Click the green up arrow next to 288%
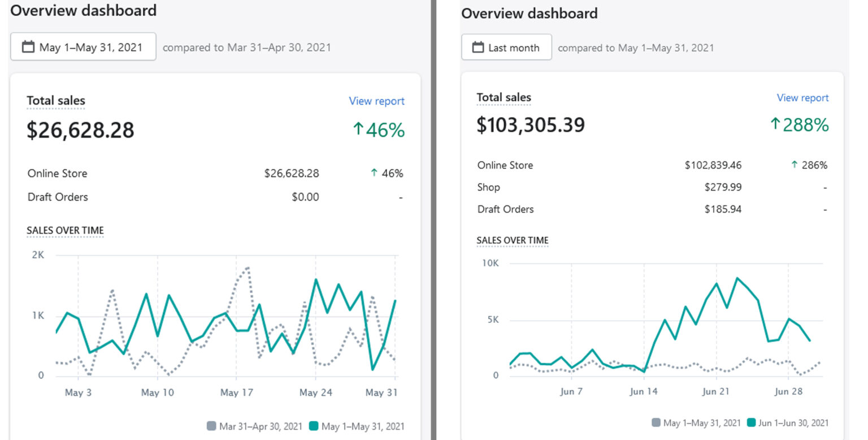Viewport: 868px width, 440px height. (x=775, y=124)
